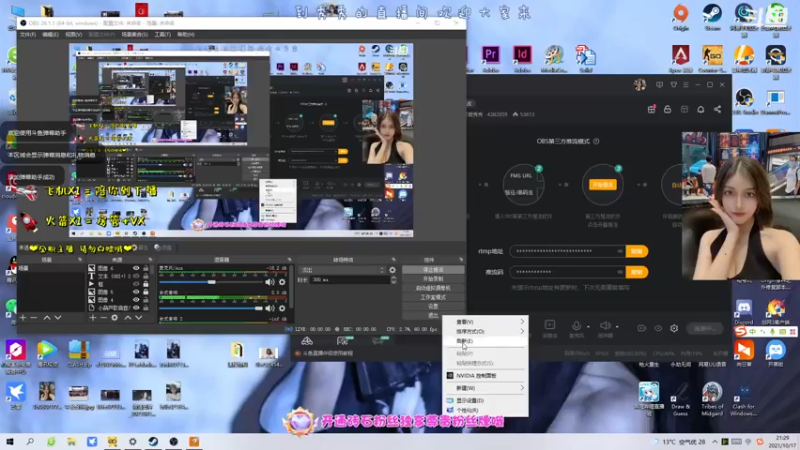Remove selected source with minus button in OBS Sources panel
Image resolution: width=800 pixels, height=450 pixels.
[103, 317]
